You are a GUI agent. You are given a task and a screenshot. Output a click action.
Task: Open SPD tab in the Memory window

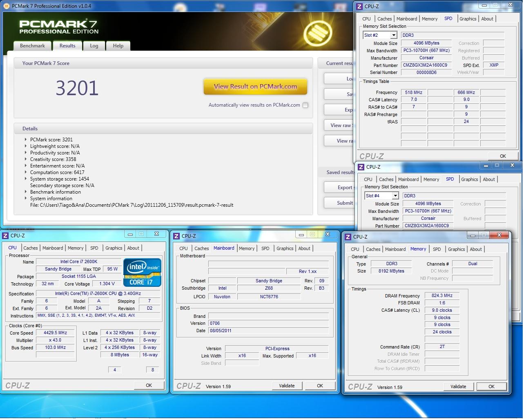437,249
